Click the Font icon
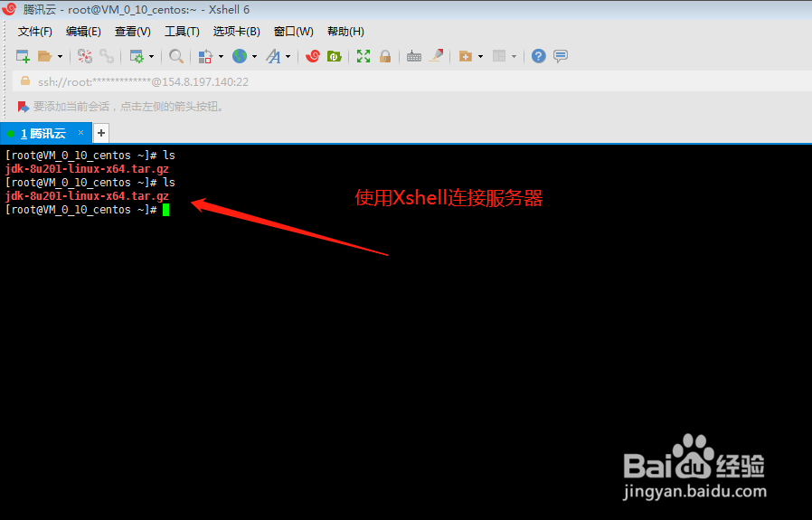This screenshot has height=520, width=812. point(273,56)
